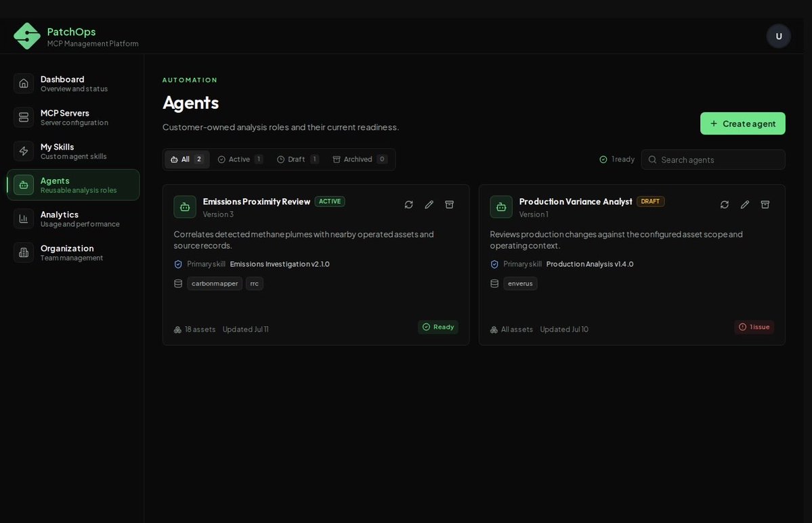Click the MCP Servers sidebar icon
This screenshot has width=812, height=523.
(24, 118)
